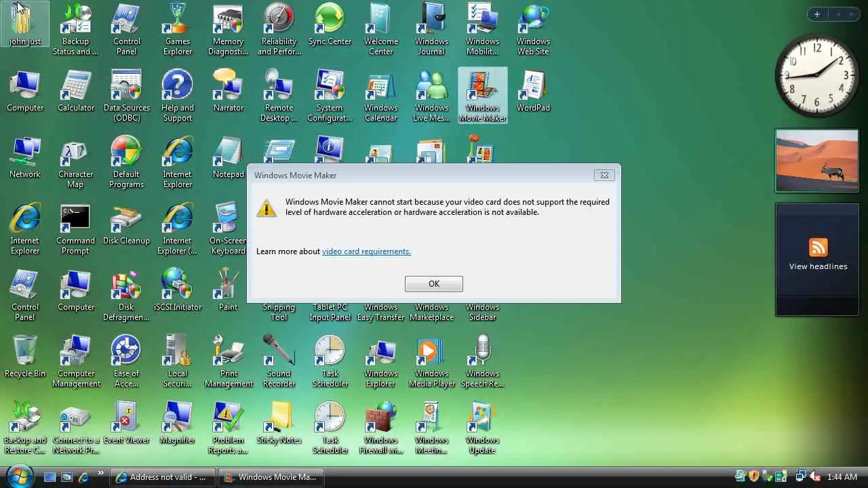Click the sidebar Add Gadgets plus button
Screen dimensions: 868x488
click(x=817, y=14)
